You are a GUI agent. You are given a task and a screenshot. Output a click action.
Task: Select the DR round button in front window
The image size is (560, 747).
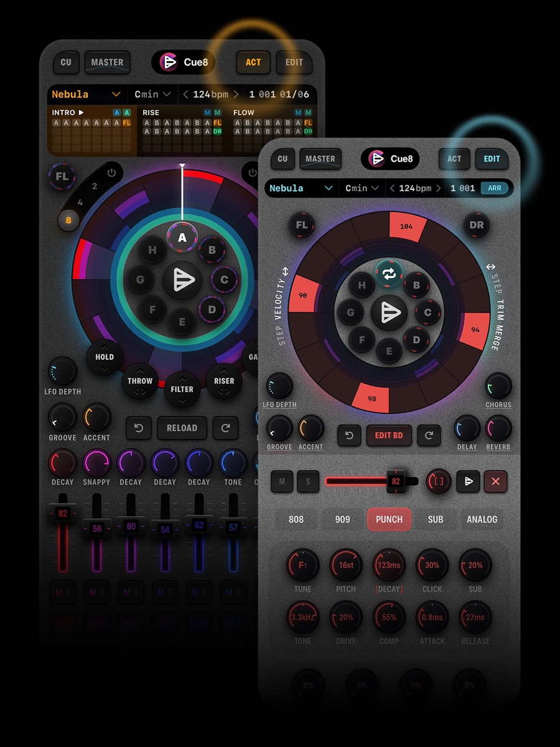click(477, 225)
